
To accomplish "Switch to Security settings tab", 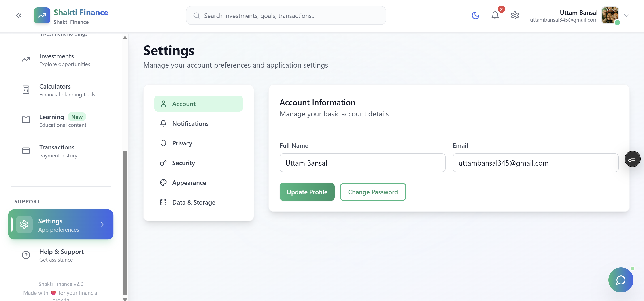I will pyautogui.click(x=183, y=163).
